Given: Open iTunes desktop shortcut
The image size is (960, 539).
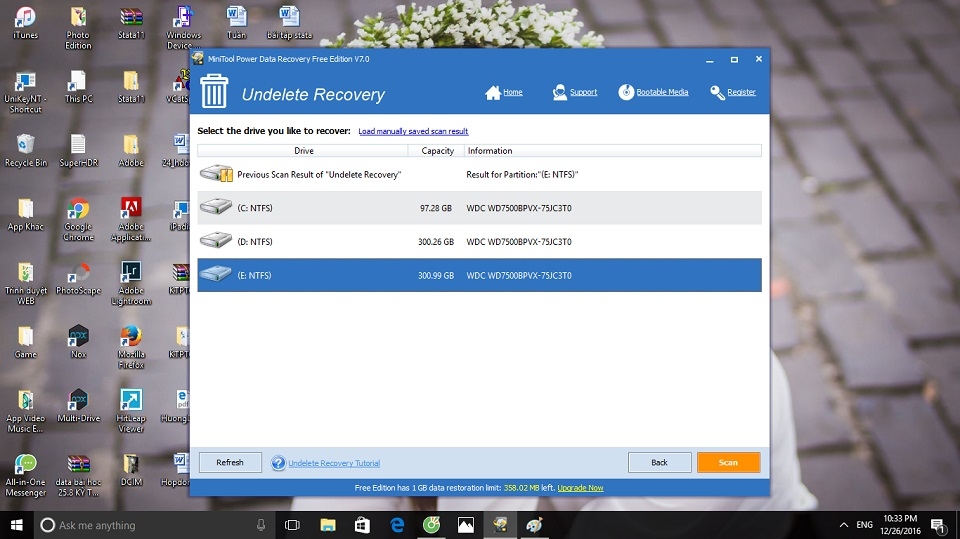Looking at the screenshot, I should coord(25,23).
